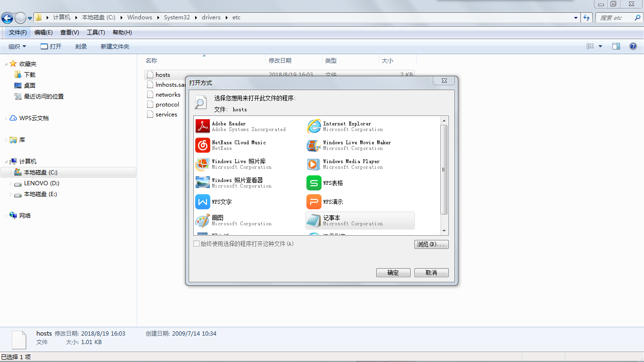644x362 pixels.
Task: Open 最近访问的位置 sidebar icon
Action: pos(18,96)
